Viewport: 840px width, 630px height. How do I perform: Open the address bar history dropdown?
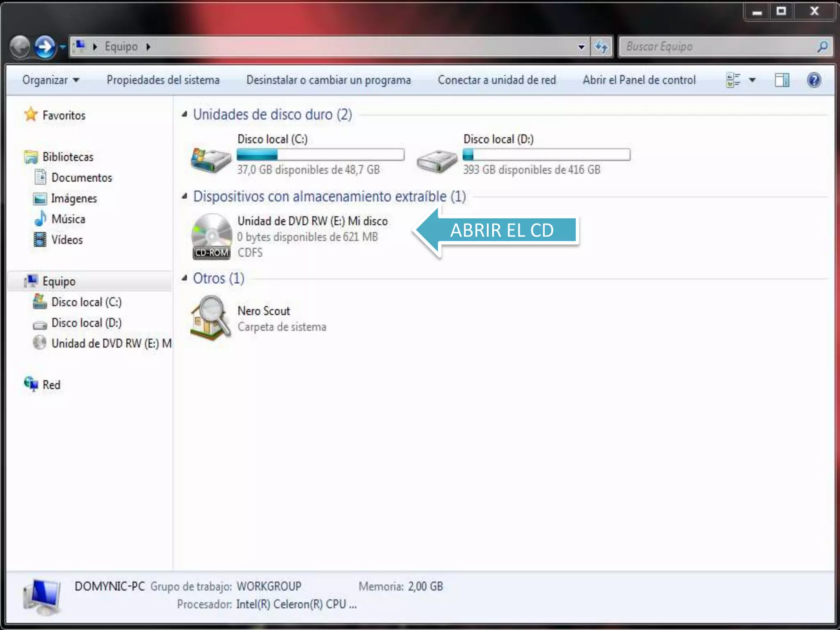point(581,47)
